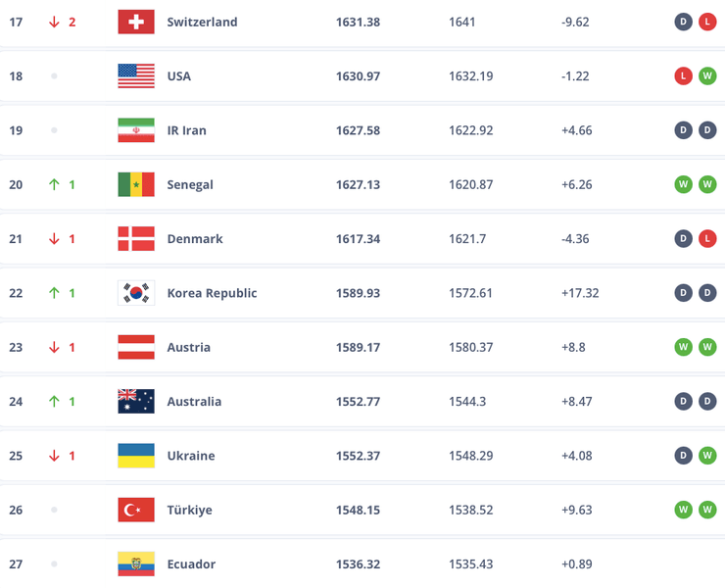725x588 pixels.
Task: Click Türkiye's total points value 1548.15
Action: coord(358,510)
